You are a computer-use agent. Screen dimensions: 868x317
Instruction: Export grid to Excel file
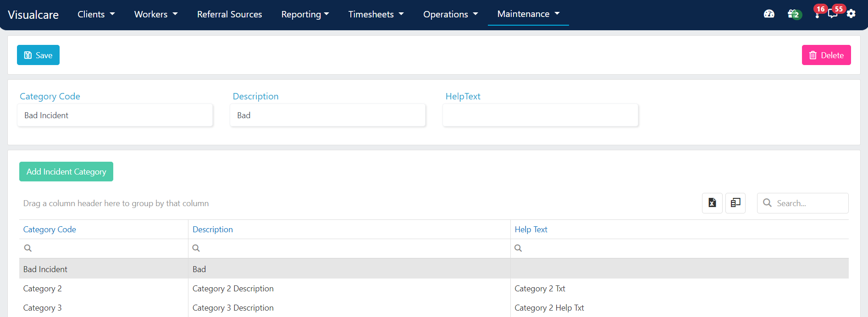(x=712, y=203)
